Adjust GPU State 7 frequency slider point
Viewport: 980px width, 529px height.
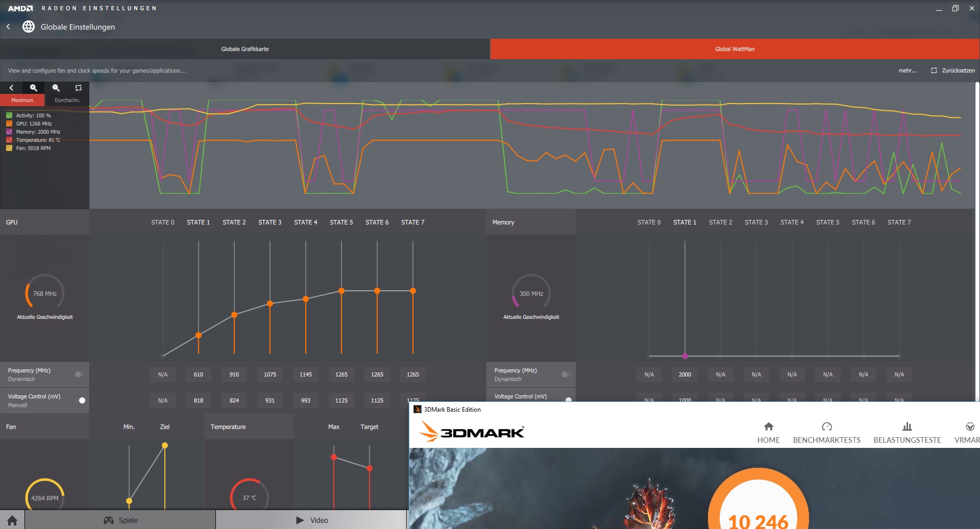[x=413, y=291]
